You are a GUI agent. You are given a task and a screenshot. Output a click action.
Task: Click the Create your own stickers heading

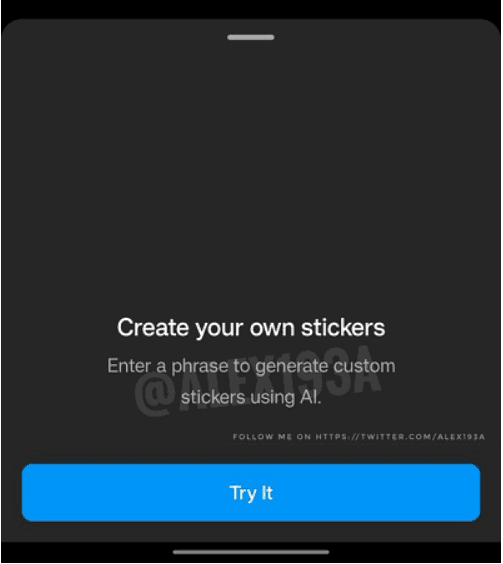(251, 328)
